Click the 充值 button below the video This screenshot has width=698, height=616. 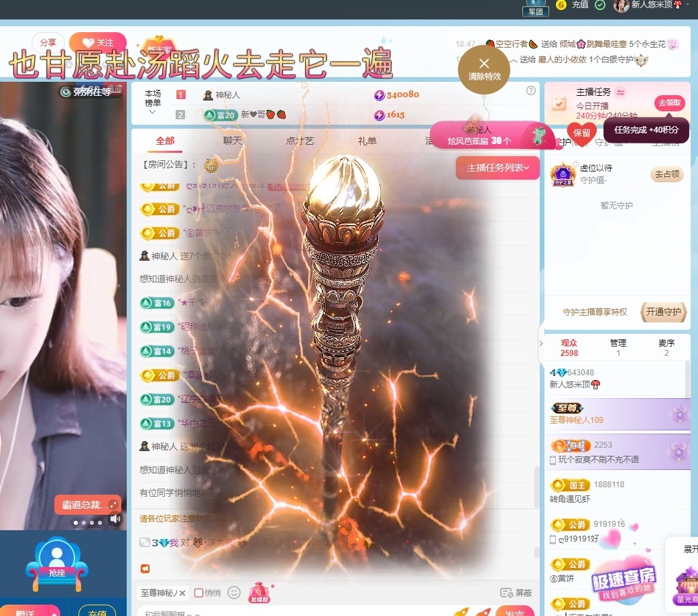click(x=97, y=612)
